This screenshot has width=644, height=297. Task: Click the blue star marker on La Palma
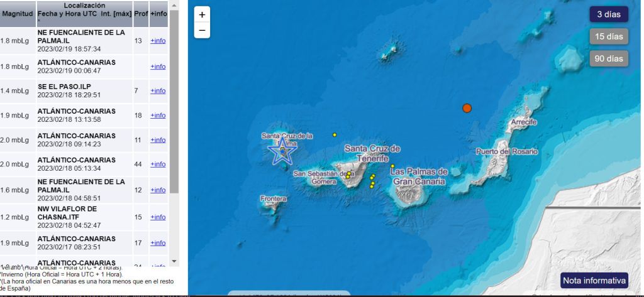coord(282,151)
